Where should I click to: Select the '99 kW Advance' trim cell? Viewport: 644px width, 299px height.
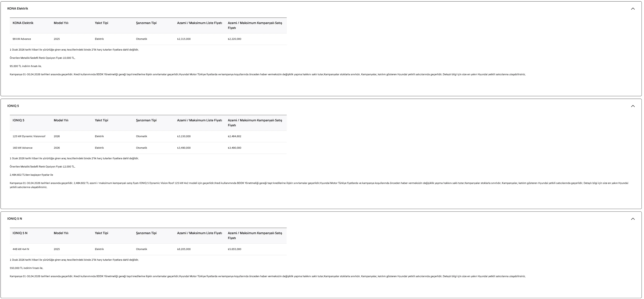point(22,39)
